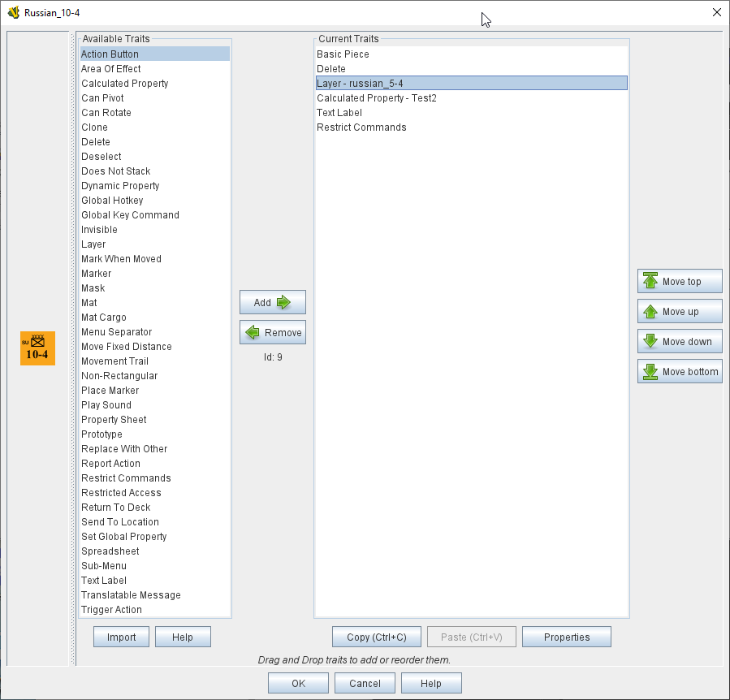Click the Import button
This screenshot has width=730, height=700.
121,637
